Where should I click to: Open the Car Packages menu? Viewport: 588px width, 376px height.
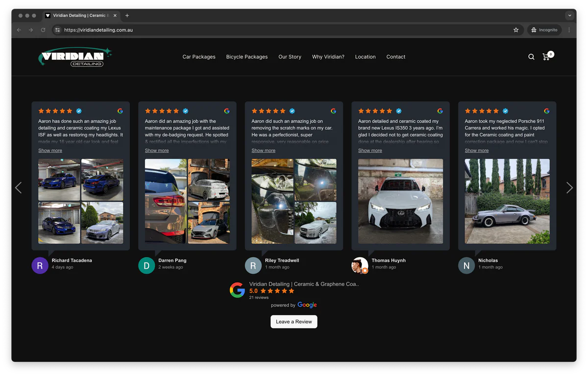(199, 57)
